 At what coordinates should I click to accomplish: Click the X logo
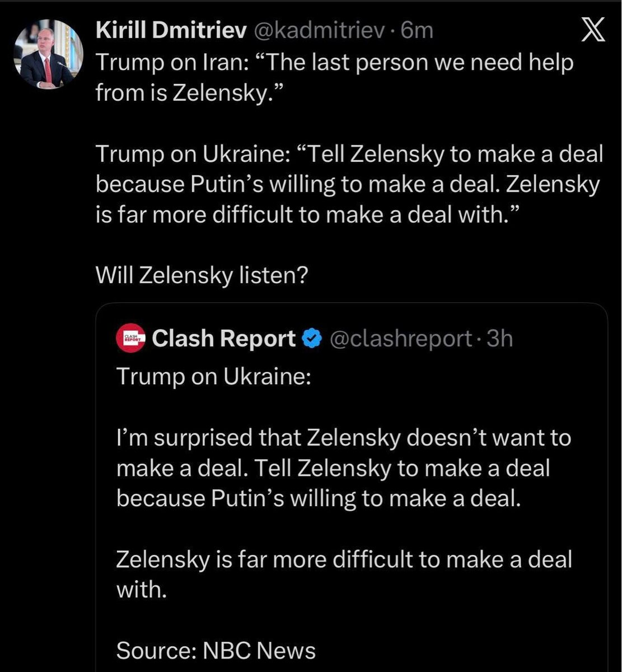(x=592, y=32)
